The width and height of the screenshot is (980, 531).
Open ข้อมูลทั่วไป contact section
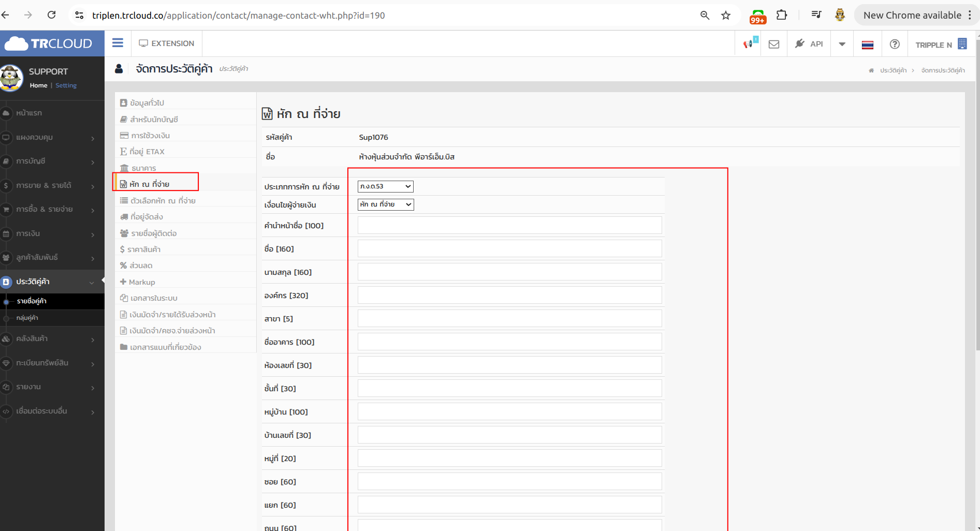(185, 102)
